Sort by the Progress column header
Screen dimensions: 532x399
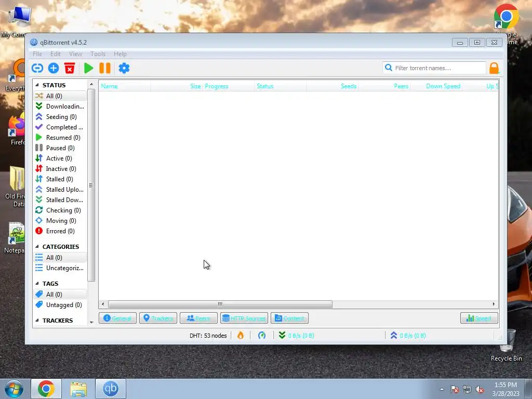(229, 86)
